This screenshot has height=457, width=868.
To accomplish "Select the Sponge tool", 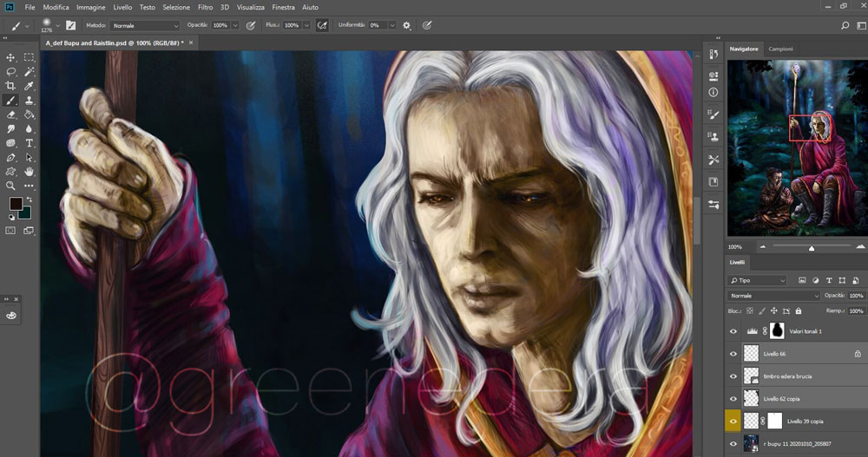I will (10, 143).
